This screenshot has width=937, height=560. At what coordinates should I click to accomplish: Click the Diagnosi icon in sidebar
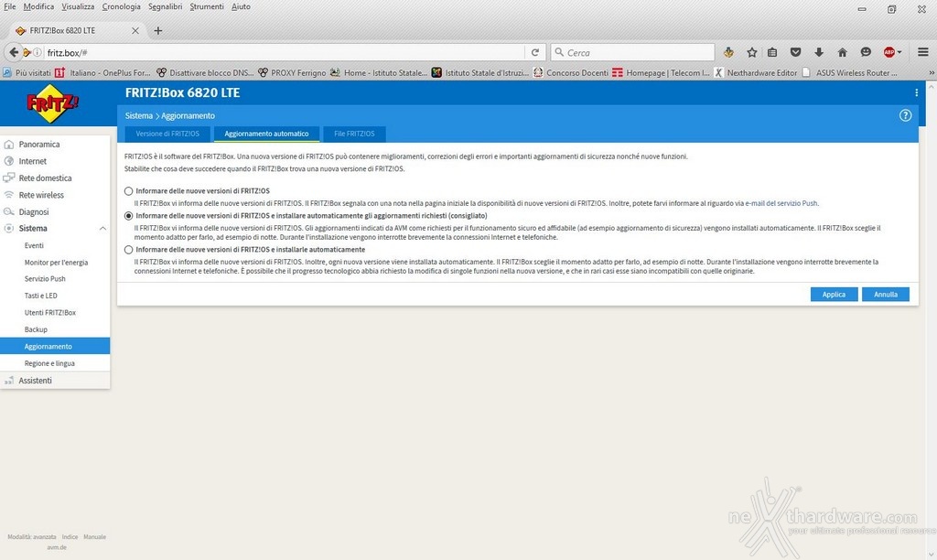pos(9,211)
